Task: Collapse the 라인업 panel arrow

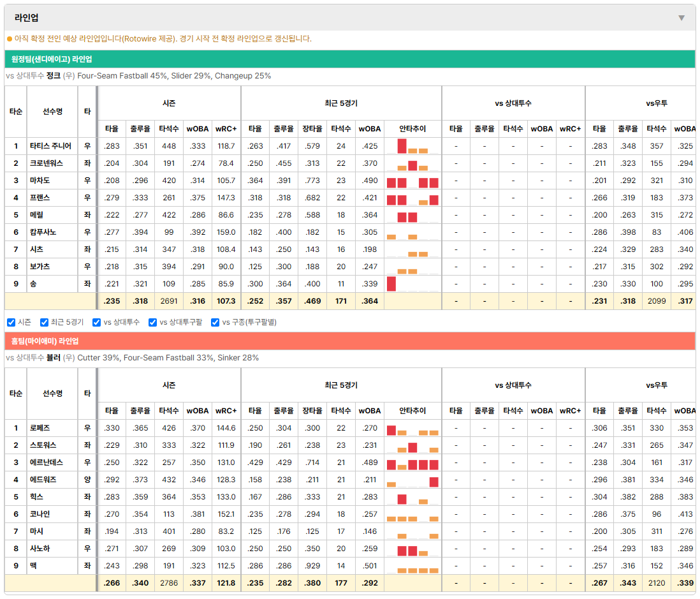Action: pos(682,18)
